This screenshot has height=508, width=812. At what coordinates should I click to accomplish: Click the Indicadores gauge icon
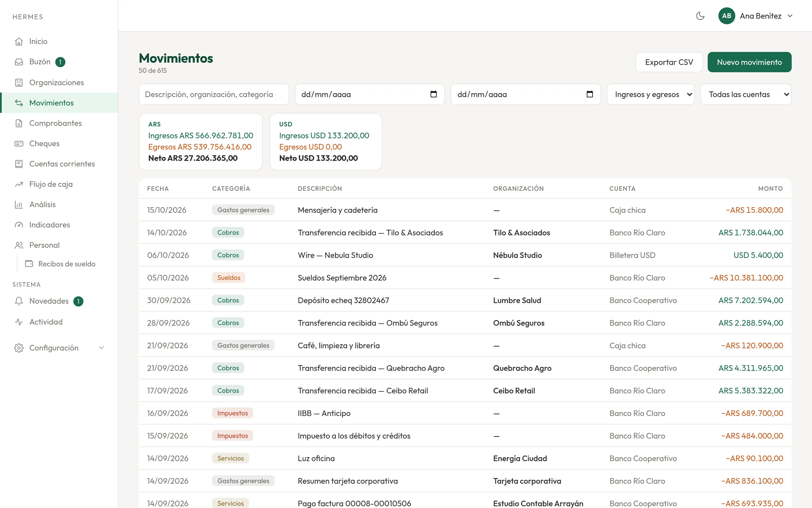point(19,225)
